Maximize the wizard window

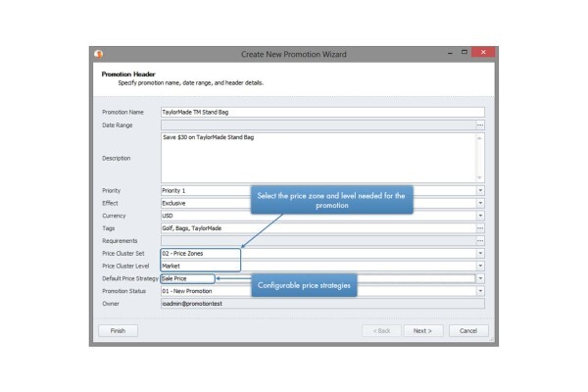pyautogui.click(x=465, y=52)
